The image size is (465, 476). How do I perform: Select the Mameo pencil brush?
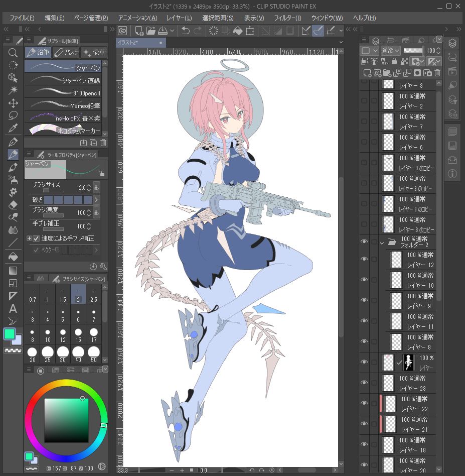[63, 105]
